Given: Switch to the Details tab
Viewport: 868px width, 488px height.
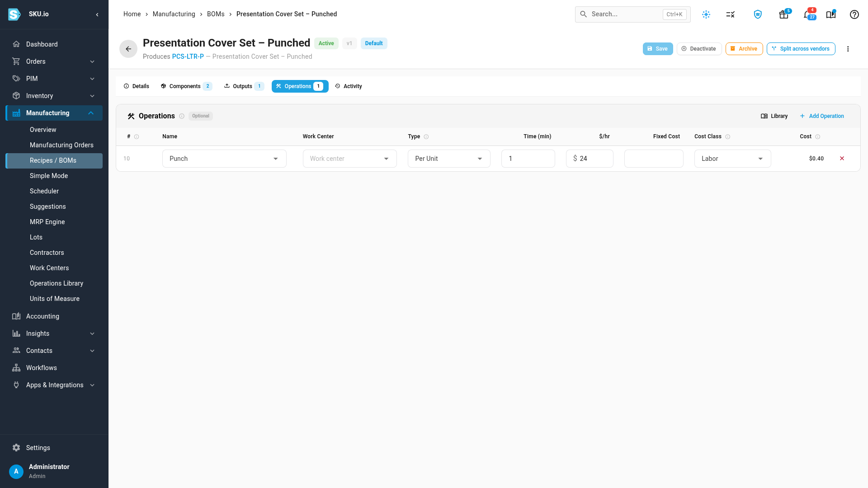Looking at the screenshot, I should [x=137, y=86].
